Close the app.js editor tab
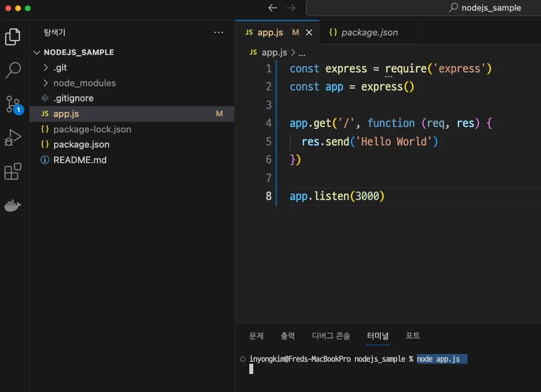 (309, 33)
